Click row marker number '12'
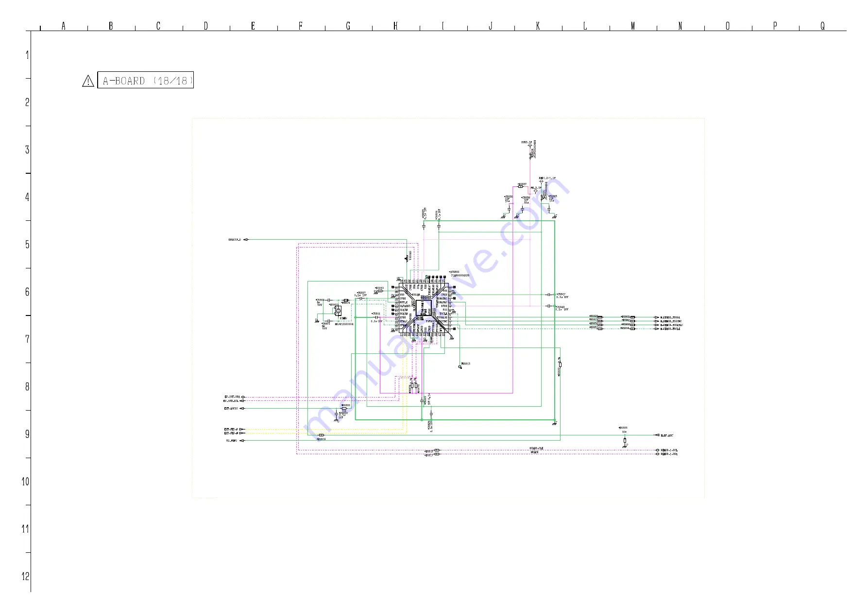The width and height of the screenshot is (868, 613). tap(25, 577)
